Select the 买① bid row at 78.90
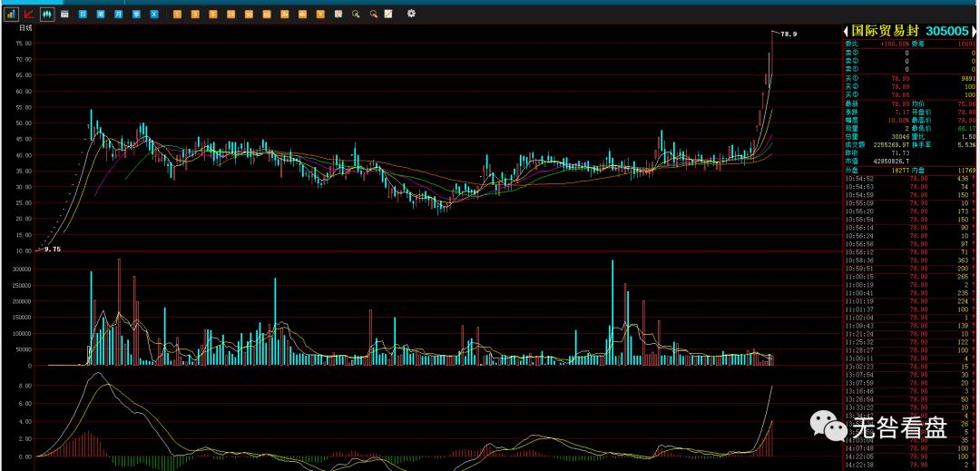Image resolution: width=980 pixels, height=471 pixels. click(x=909, y=78)
